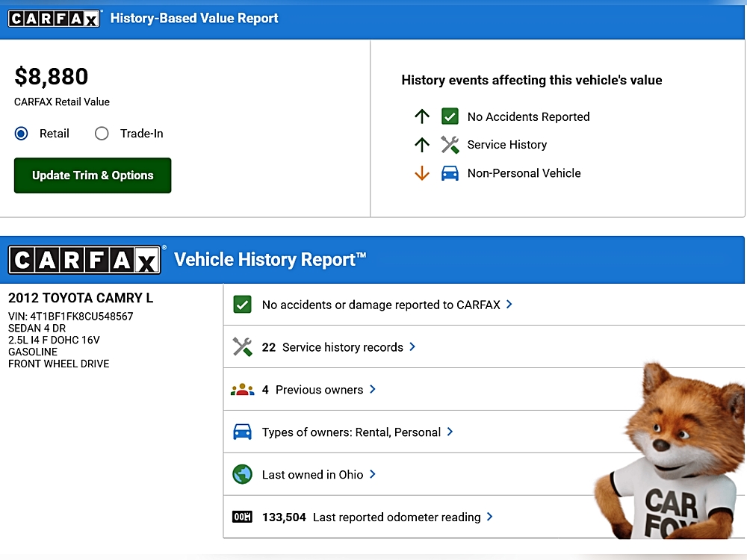The image size is (747, 560).
Task: Click the people icon for previous owners
Action: (x=242, y=390)
